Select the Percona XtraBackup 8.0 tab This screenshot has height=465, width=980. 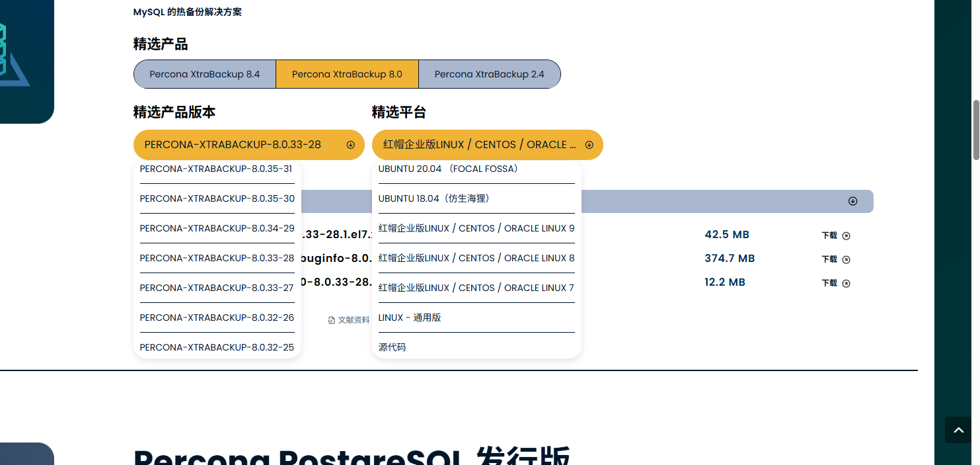347,74
